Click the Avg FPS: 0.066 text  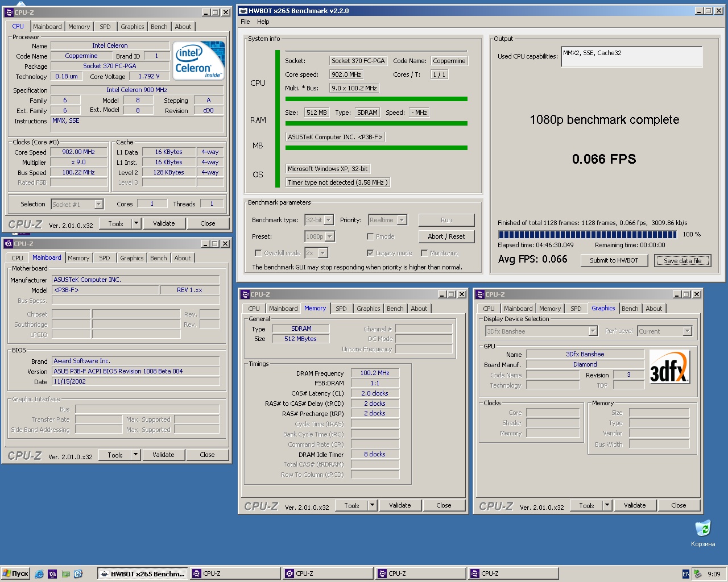point(533,259)
